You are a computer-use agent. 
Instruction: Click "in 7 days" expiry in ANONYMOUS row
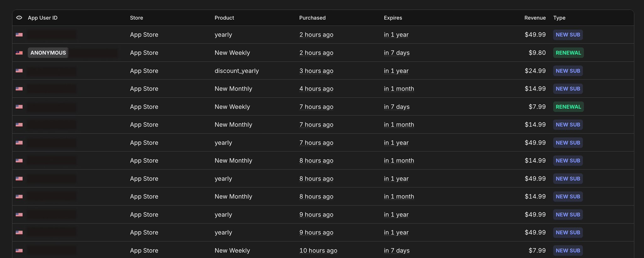(397, 53)
